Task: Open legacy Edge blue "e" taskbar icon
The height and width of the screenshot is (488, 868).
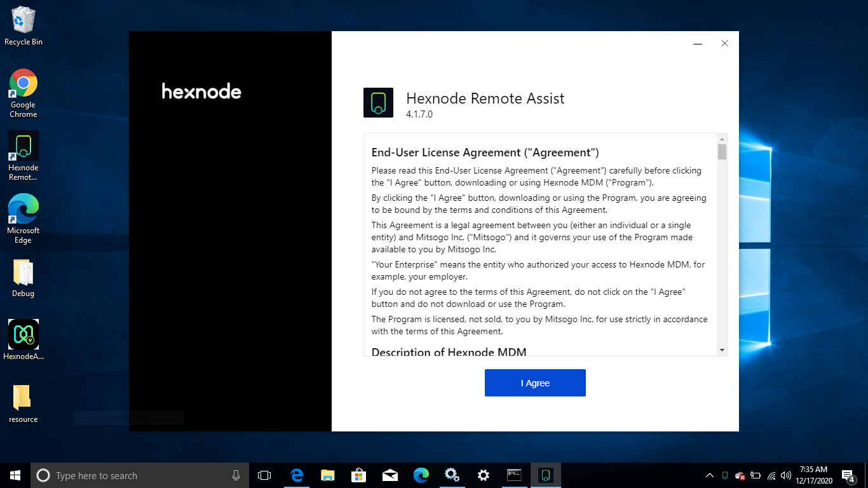Action: [296, 475]
